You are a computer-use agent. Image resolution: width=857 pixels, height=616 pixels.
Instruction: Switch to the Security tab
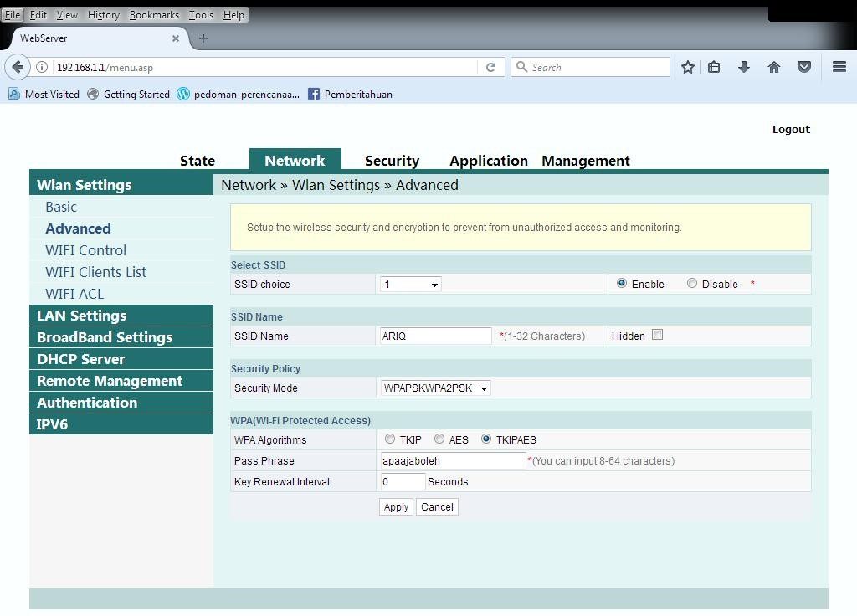pos(392,161)
